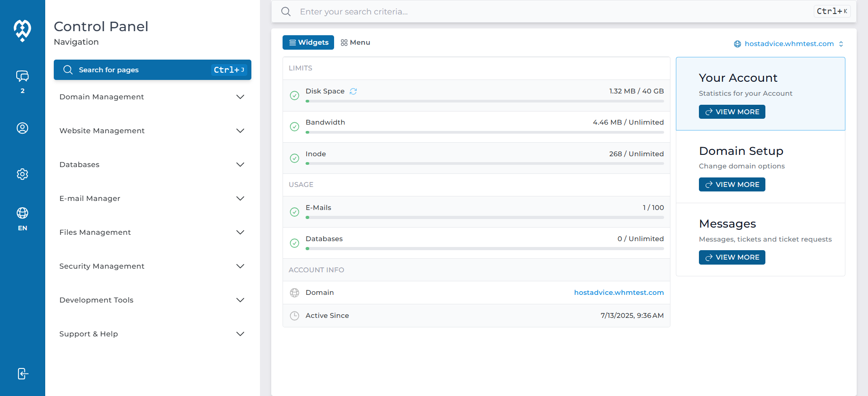Expand Databases navigation section
Viewport: 868px width, 396px height.
point(152,164)
